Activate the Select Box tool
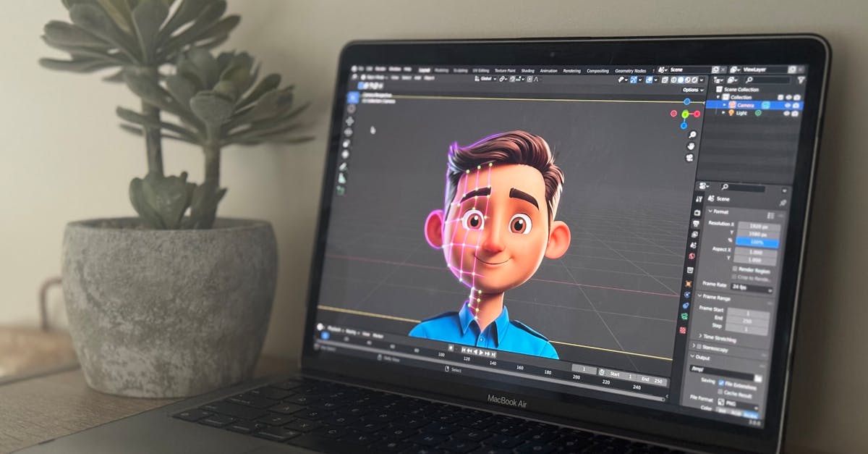Screen dimensions: 868x454 352,97
